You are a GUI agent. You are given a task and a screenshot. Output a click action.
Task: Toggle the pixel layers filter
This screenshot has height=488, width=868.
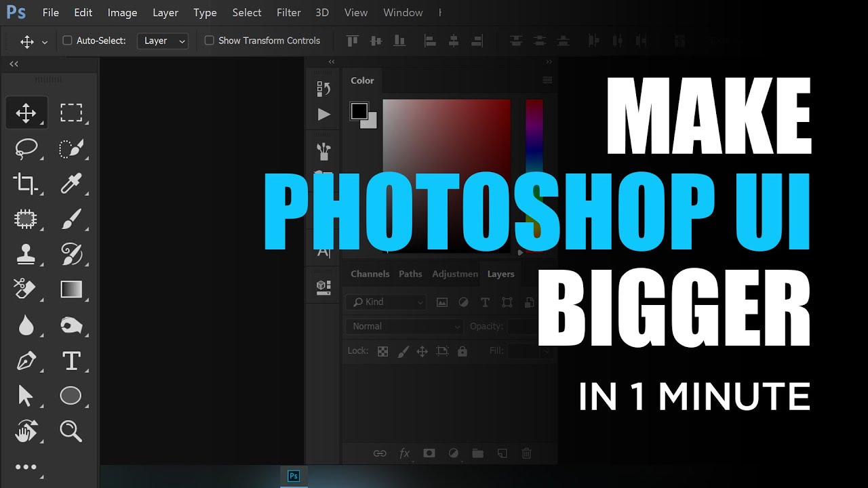click(442, 302)
